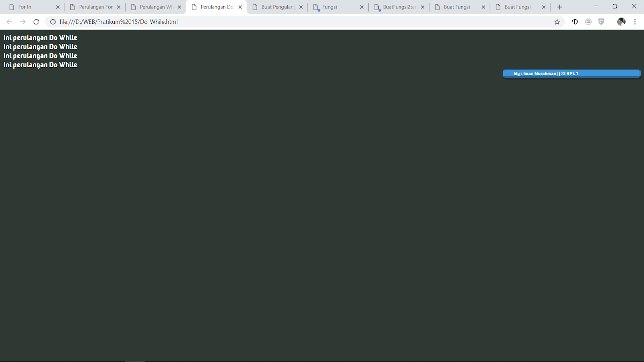
Task: Click the browser reload icon
Action: (x=36, y=22)
